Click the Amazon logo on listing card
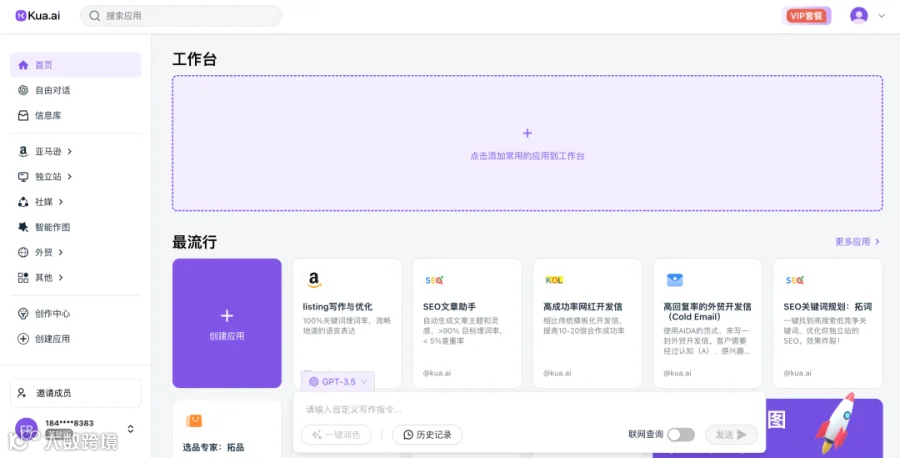Viewport: 900px width, 458px height. 313,280
